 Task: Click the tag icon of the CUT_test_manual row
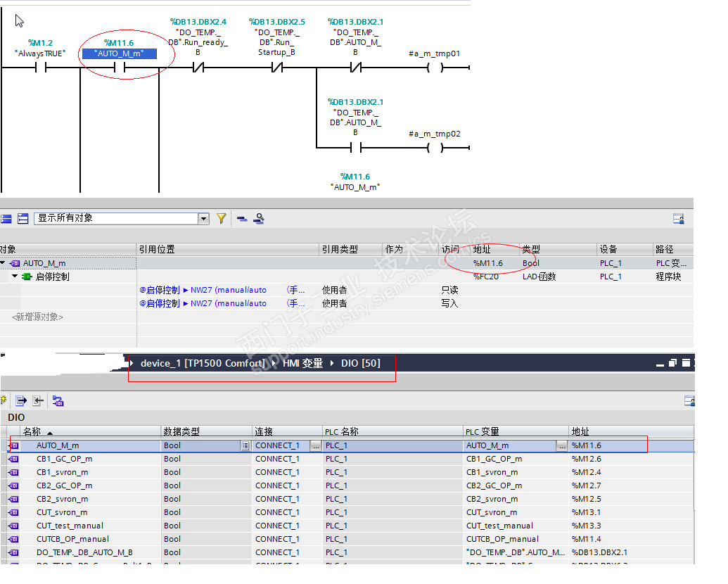click(x=14, y=526)
